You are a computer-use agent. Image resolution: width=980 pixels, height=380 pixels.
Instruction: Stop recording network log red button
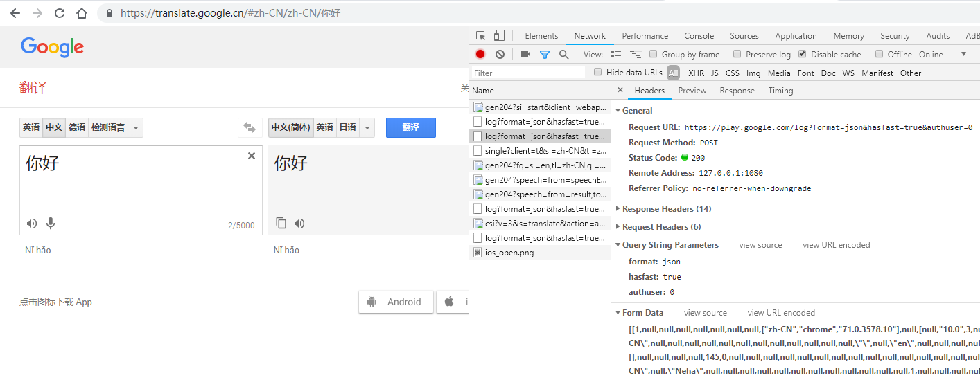coord(480,54)
